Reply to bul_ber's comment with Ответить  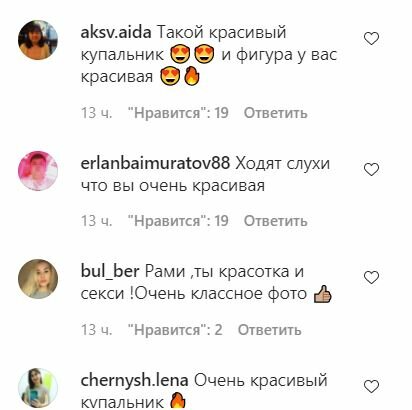(x=269, y=330)
